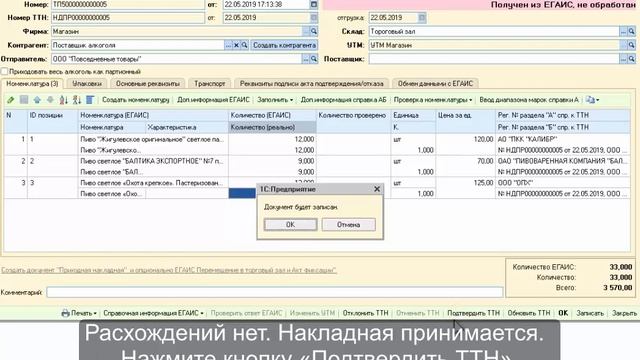
Task: Click Создать номенклатуру toolbar button
Action: (x=136, y=100)
